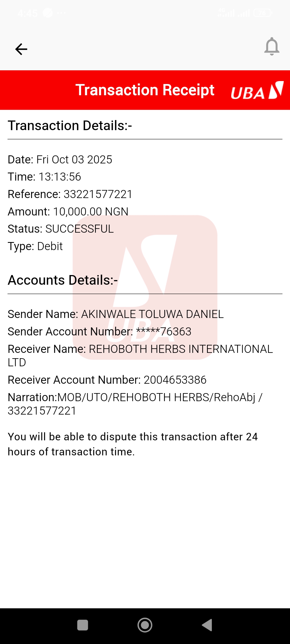
Task: Tap the back arrow at top left
Action: 21,49
